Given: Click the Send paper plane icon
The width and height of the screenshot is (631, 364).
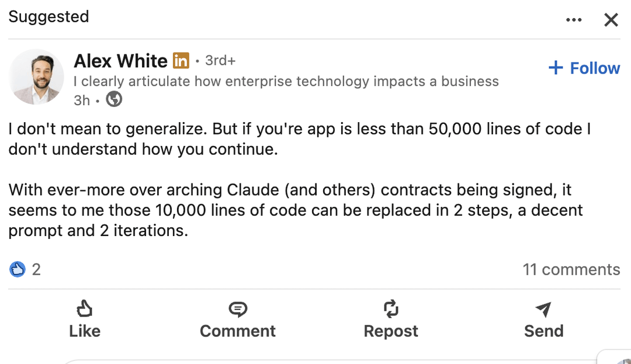Looking at the screenshot, I should point(543,309).
